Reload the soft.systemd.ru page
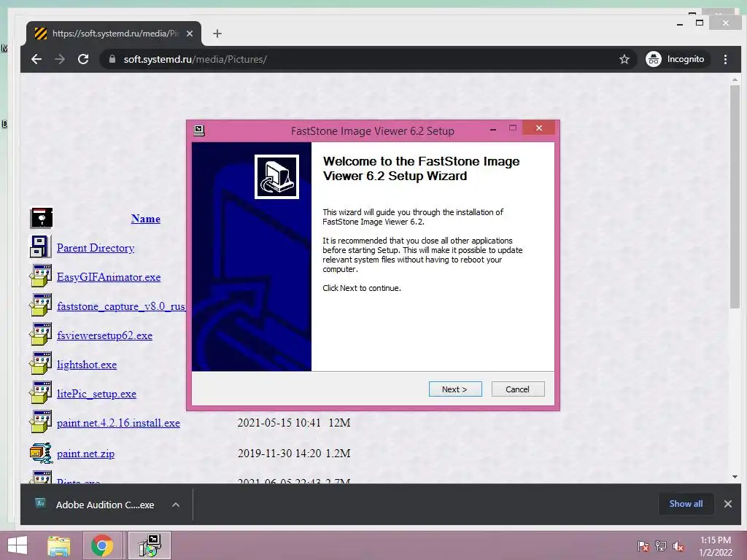747x560 pixels. [83, 59]
